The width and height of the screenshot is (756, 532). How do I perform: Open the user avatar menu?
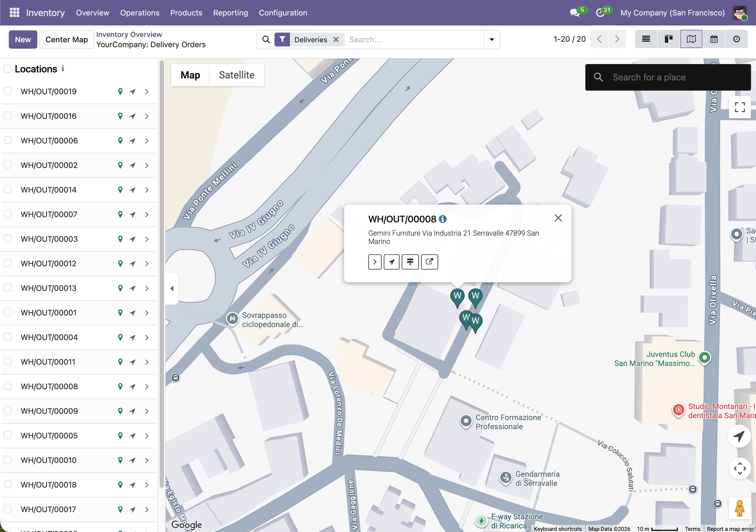pyautogui.click(x=739, y=13)
